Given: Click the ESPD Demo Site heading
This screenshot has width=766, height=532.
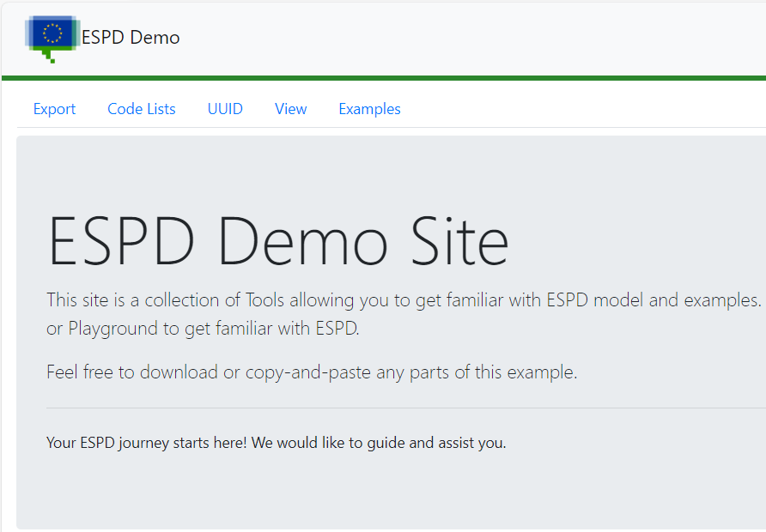Looking at the screenshot, I should [x=277, y=241].
